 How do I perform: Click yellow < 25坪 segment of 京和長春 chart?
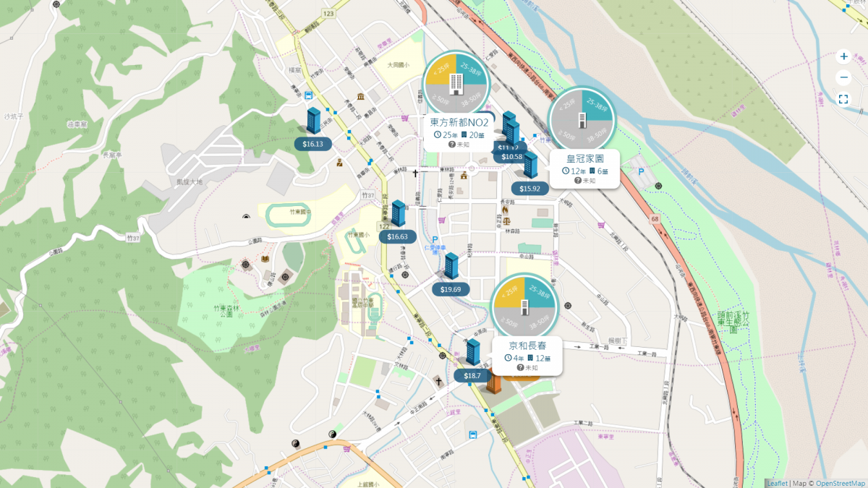point(509,292)
